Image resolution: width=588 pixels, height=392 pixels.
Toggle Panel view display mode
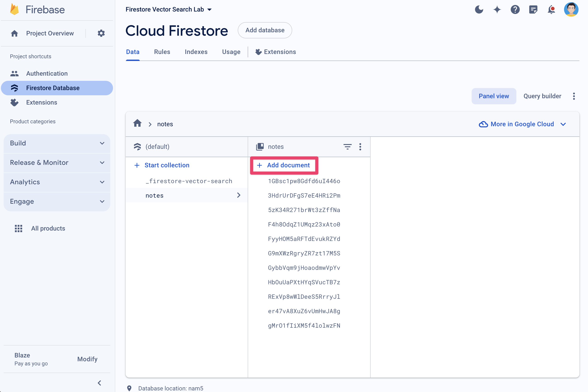tap(494, 96)
